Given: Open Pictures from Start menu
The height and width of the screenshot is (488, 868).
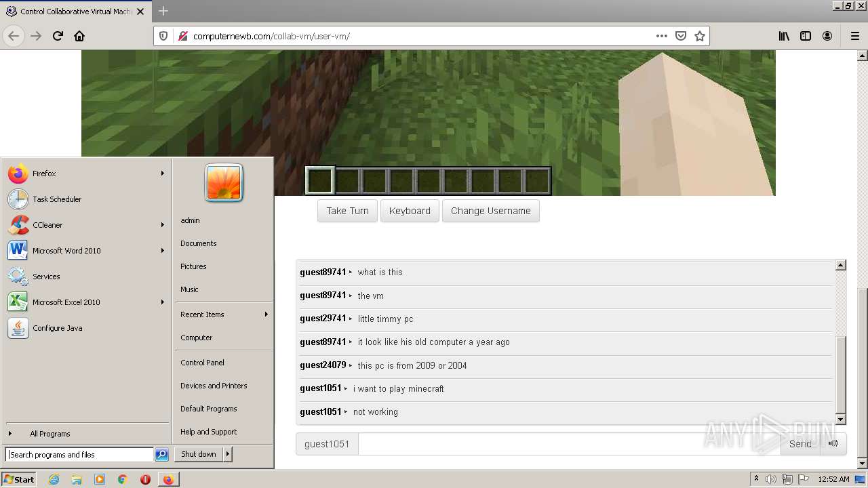Looking at the screenshot, I should click(x=193, y=266).
